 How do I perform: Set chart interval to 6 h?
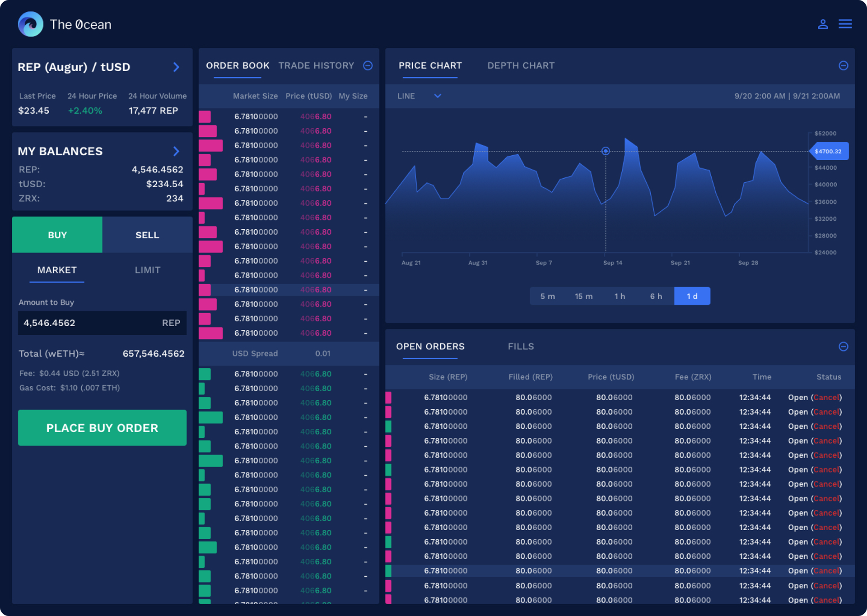pyautogui.click(x=656, y=296)
